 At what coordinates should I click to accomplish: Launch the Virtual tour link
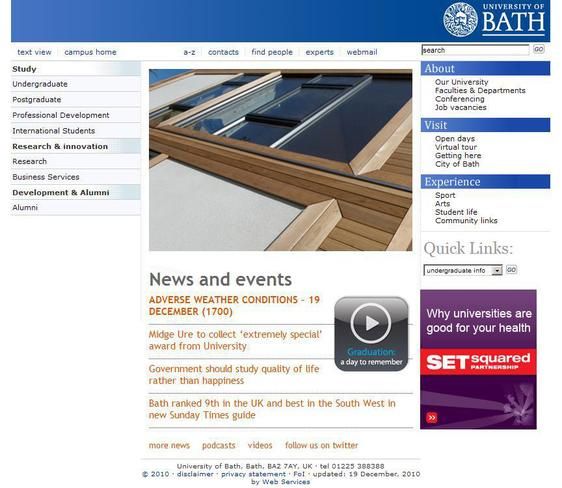[x=456, y=147]
